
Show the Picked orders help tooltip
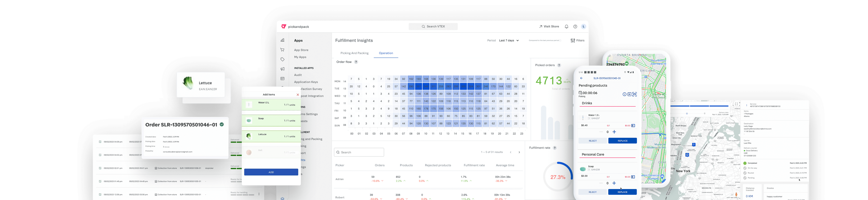pos(559,65)
